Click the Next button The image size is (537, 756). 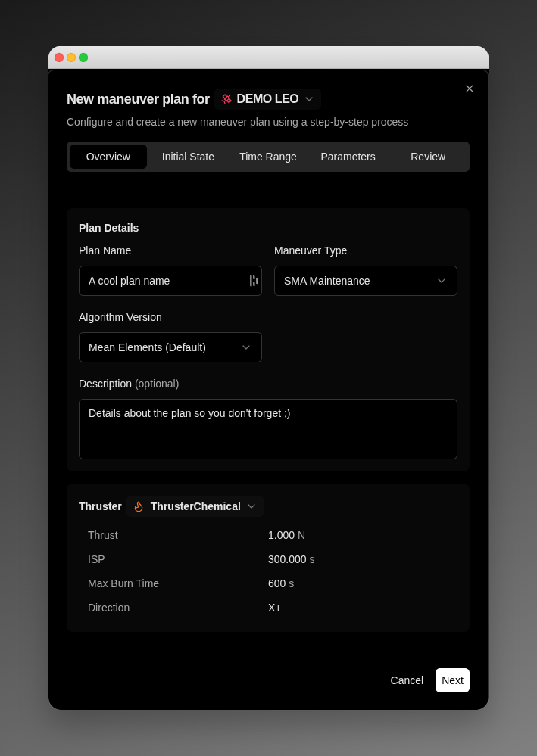point(453,680)
